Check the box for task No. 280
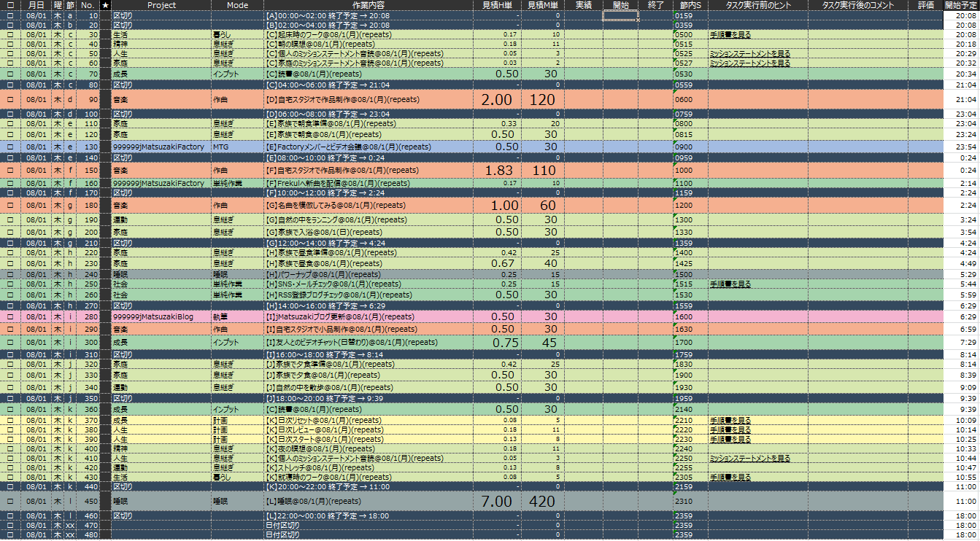This screenshot has width=980, height=541. [x=10, y=317]
